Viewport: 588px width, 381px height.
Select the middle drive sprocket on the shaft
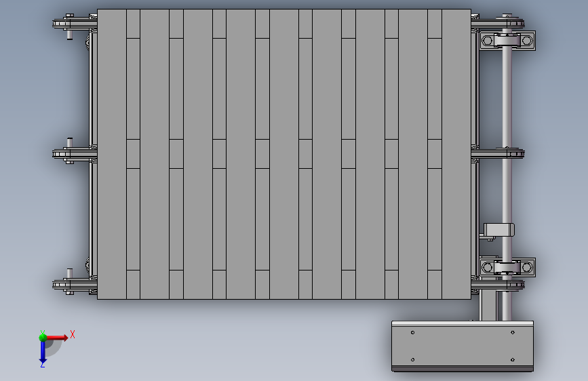[498, 153]
